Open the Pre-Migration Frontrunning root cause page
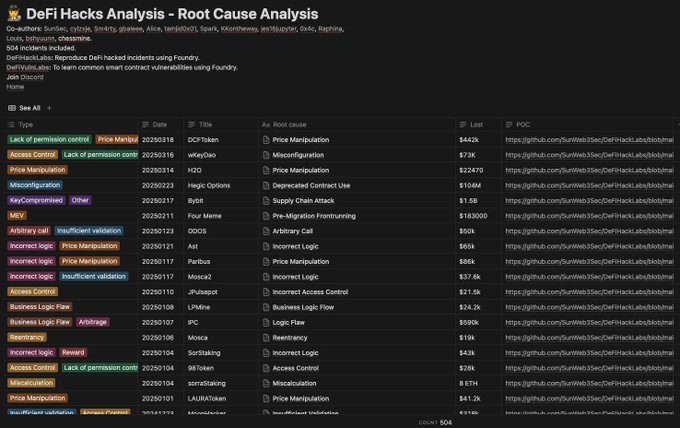Viewport: 680px width, 428px height. click(314, 216)
